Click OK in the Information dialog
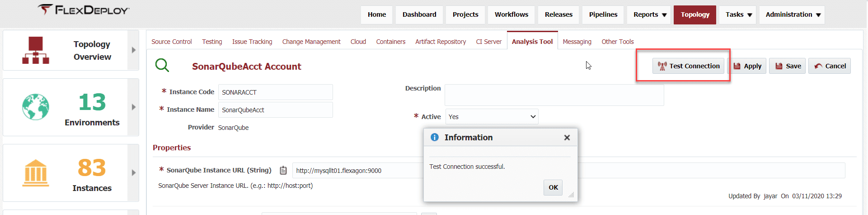Image resolution: width=868 pixels, height=215 pixels. [553, 187]
